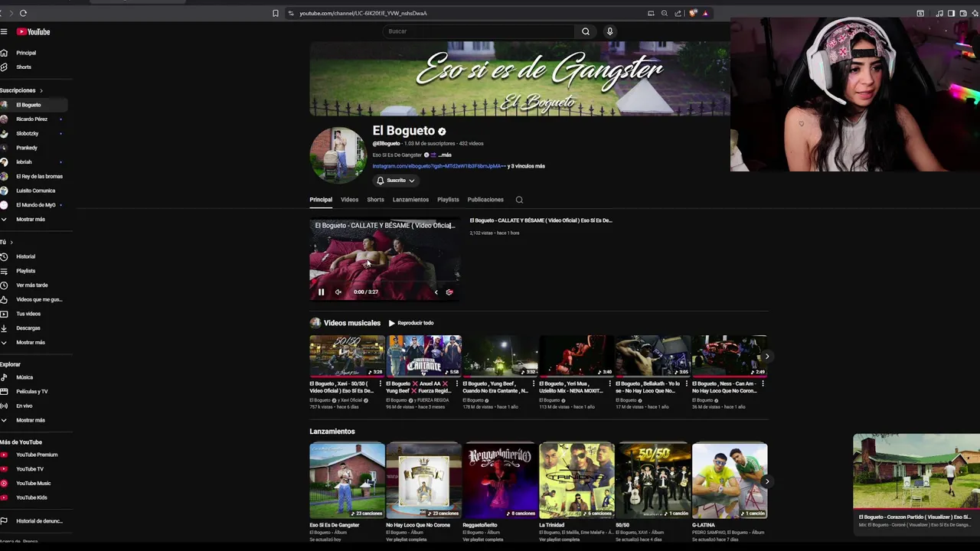The width and height of the screenshot is (980, 551).
Task: Switch to the Lanzamientos channel tab
Action: pos(410,200)
